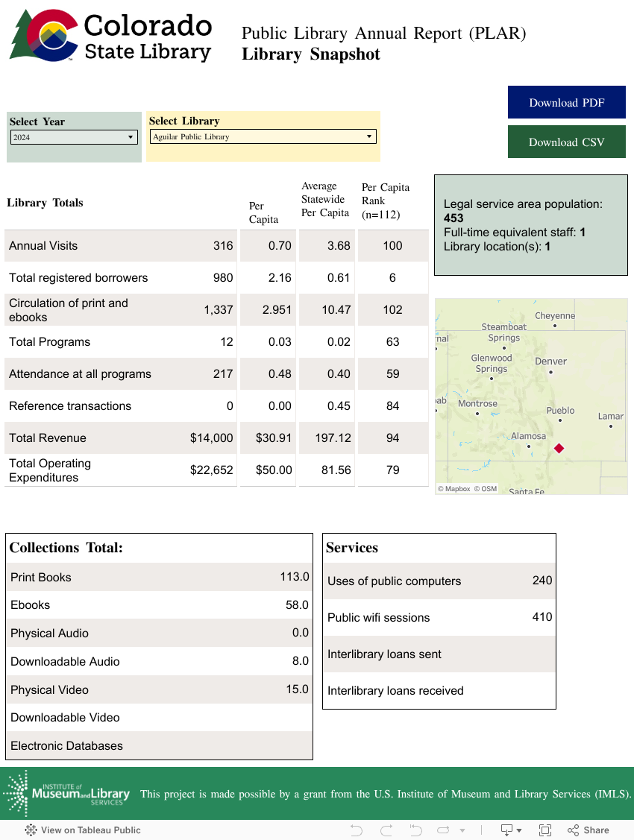Click the Share icon
This screenshot has width=634, height=840.
coord(589,830)
